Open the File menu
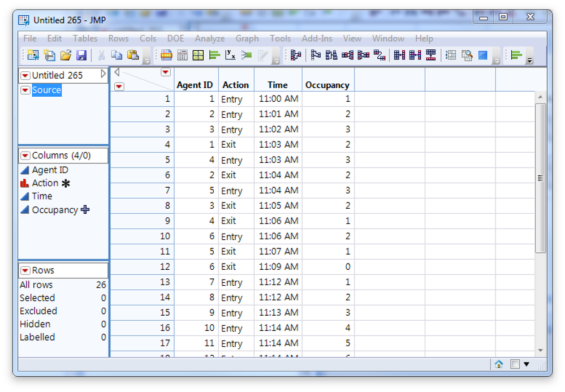 [29, 38]
